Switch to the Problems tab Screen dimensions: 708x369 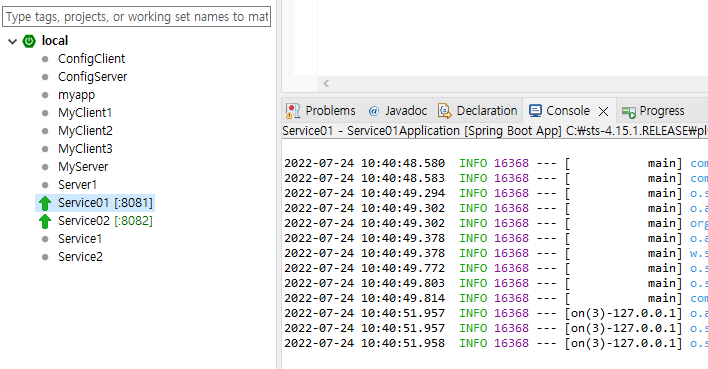(330, 111)
